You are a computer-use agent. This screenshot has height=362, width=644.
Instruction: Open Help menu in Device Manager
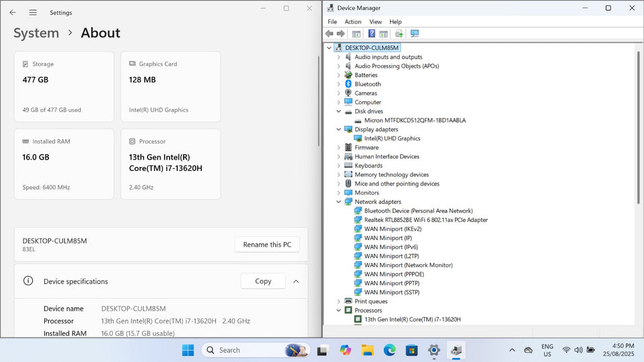[396, 21]
